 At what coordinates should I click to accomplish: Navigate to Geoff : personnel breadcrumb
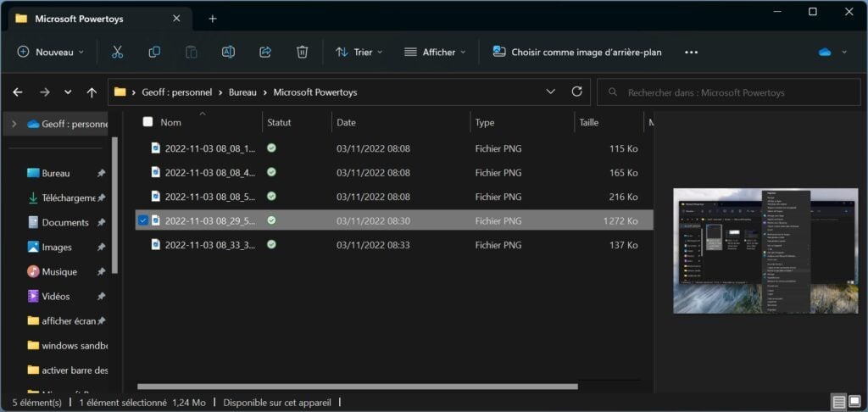pos(176,92)
